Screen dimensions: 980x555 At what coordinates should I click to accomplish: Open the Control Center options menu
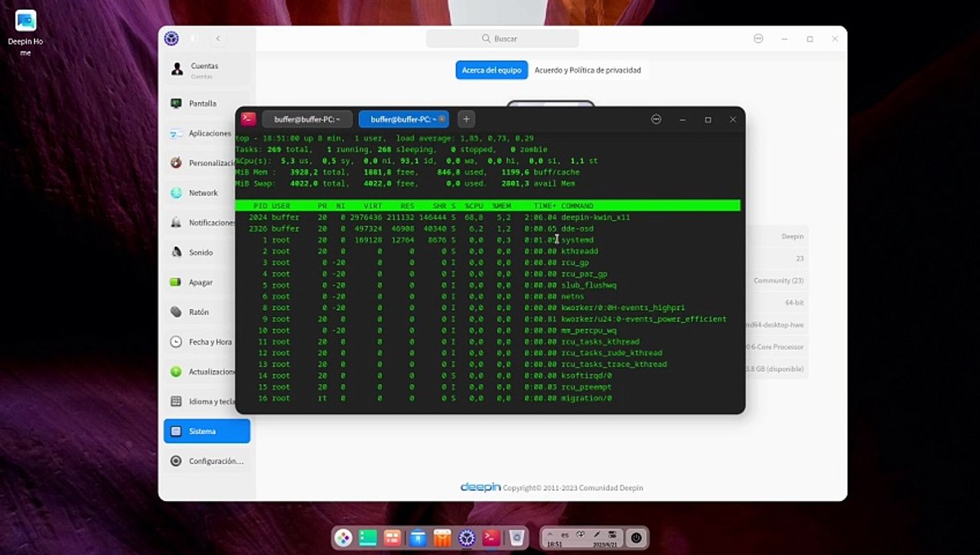758,39
